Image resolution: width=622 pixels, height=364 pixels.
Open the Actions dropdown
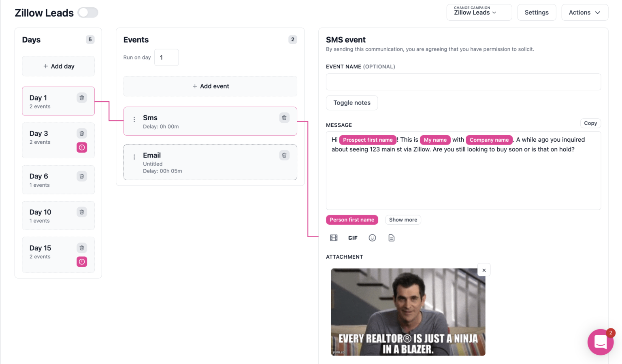click(584, 12)
